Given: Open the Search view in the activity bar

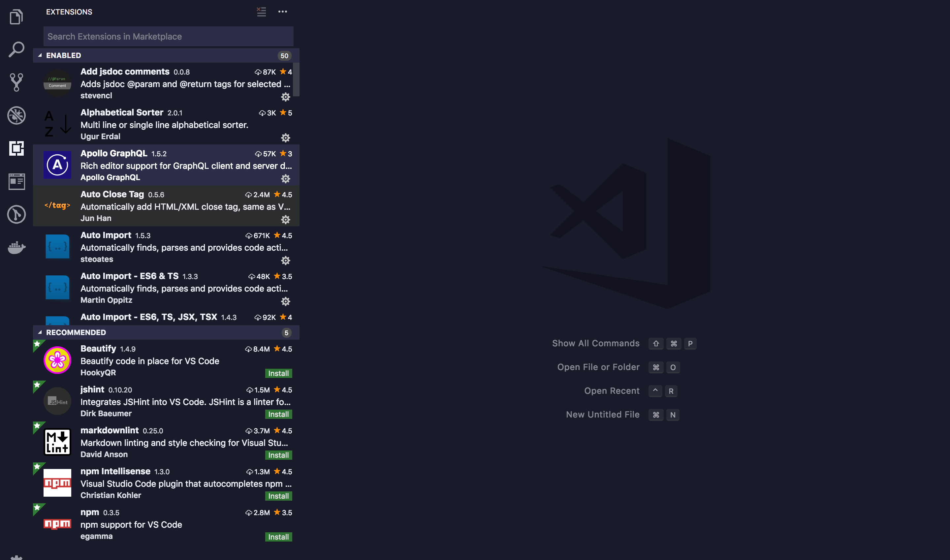Looking at the screenshot, I should point(16,49).
